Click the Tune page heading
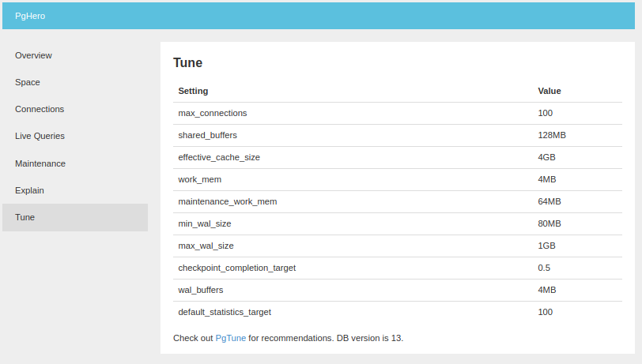The width and height of the screenshot is (642, 364). tap(187, 63)
